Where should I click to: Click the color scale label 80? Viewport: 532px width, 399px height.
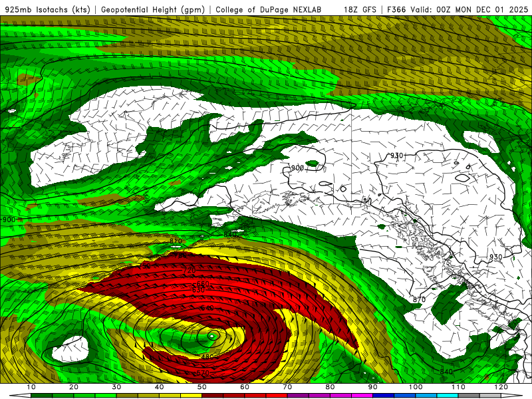[330, 387]
